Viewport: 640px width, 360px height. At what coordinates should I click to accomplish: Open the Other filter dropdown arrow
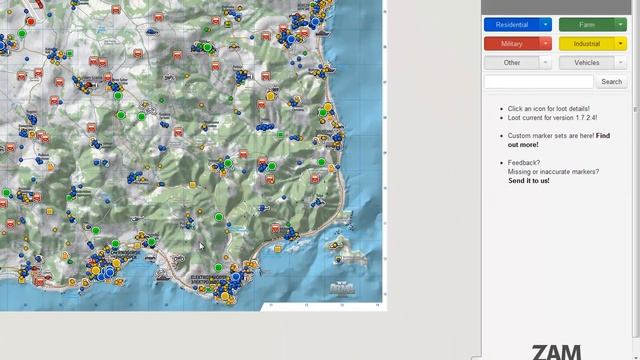tap(546, 62)
